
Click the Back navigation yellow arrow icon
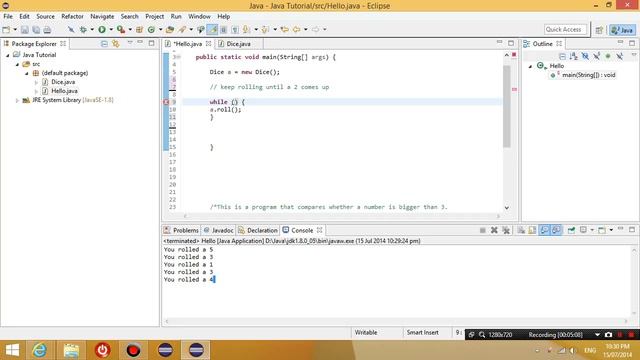pos(297,29)
